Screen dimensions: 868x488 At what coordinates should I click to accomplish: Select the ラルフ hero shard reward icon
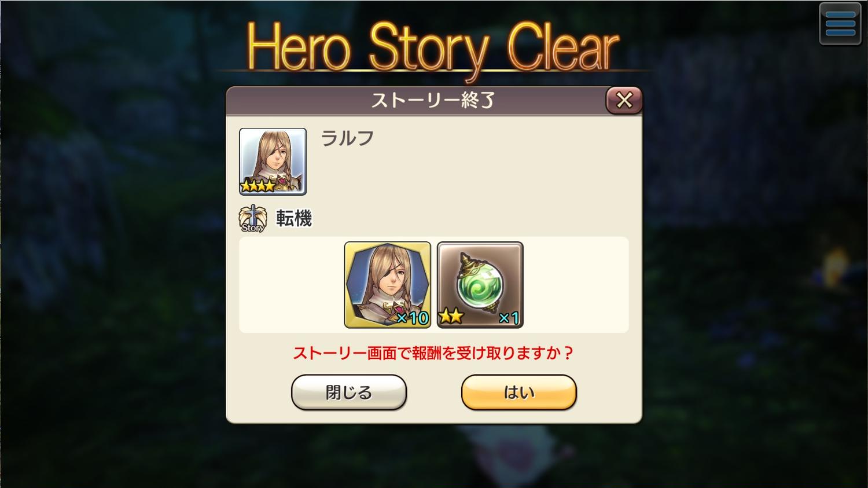pyautogui.click(x=388, y=285)
